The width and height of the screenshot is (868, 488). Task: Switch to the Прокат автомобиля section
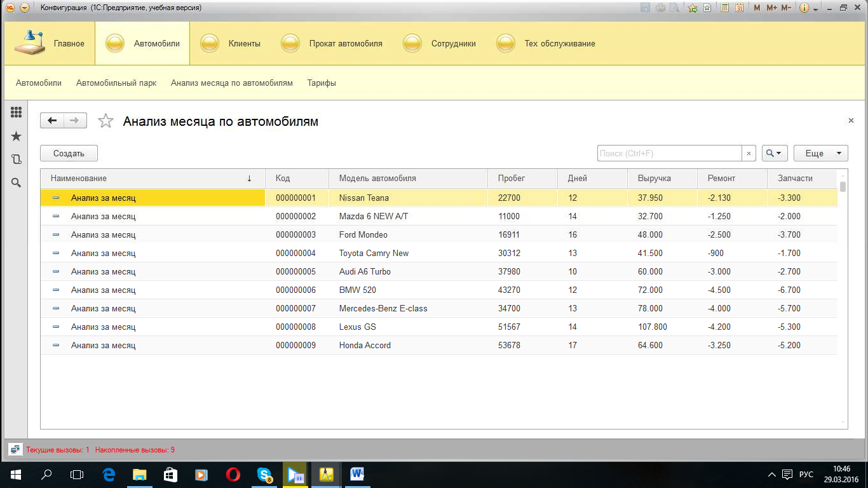332,43
